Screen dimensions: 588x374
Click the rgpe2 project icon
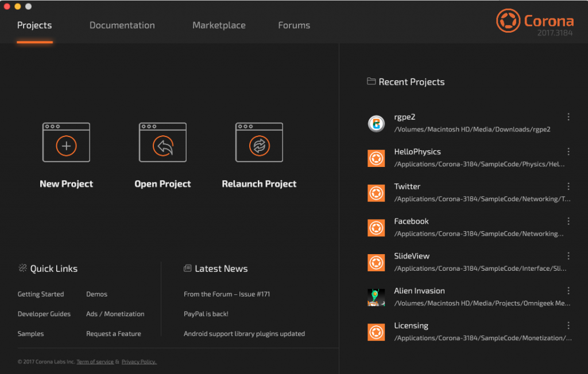point(376,123)
